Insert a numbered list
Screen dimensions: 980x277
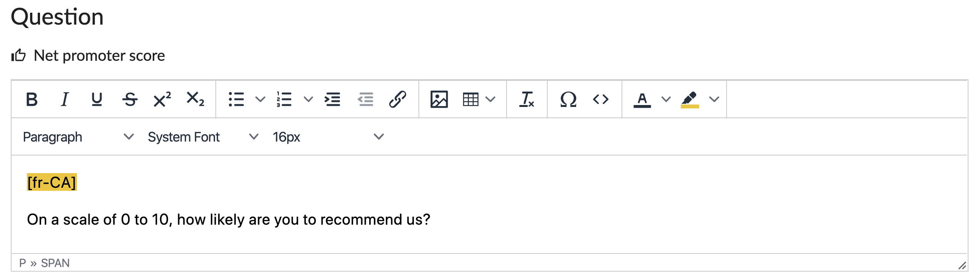(x=284, y=99)
